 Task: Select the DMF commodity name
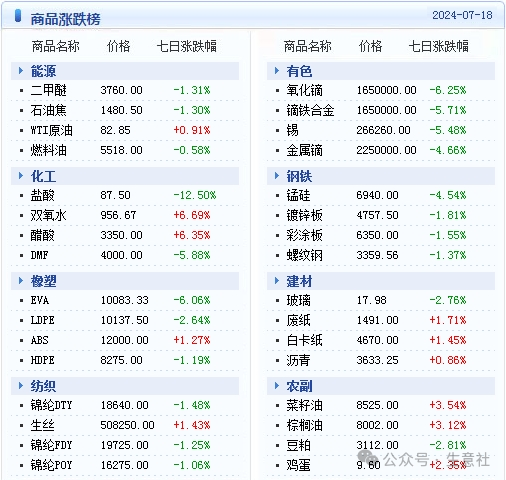pyautogui.click(x=40, y=255)
